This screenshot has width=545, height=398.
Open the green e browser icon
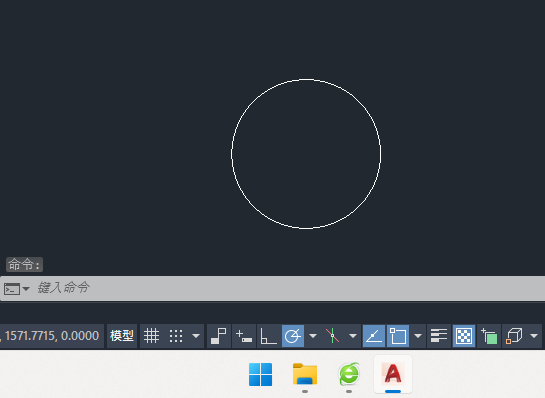click(x=349, y=374)
